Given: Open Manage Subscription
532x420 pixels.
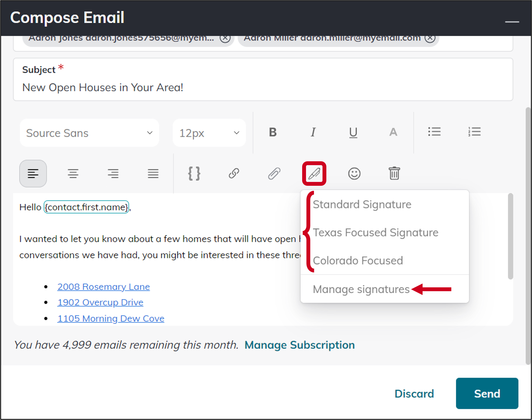Looking at the screenshot, I should click(299, 345).
